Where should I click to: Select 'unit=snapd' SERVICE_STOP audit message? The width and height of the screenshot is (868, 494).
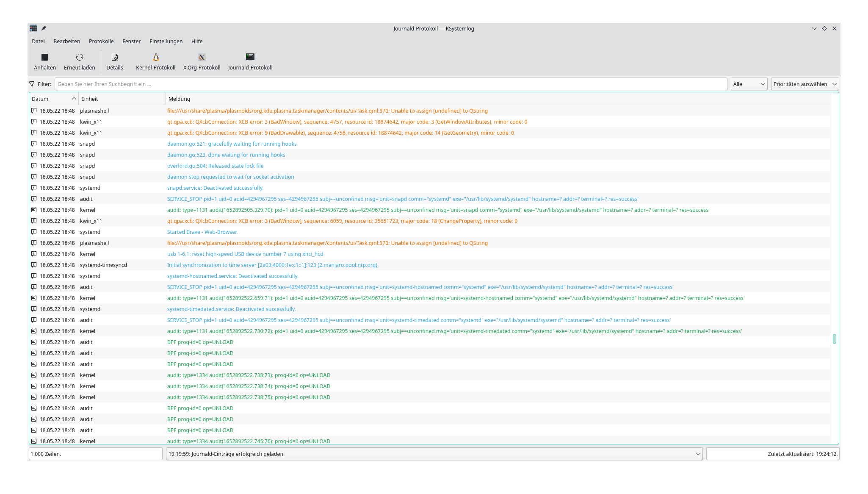pos(403,199)
